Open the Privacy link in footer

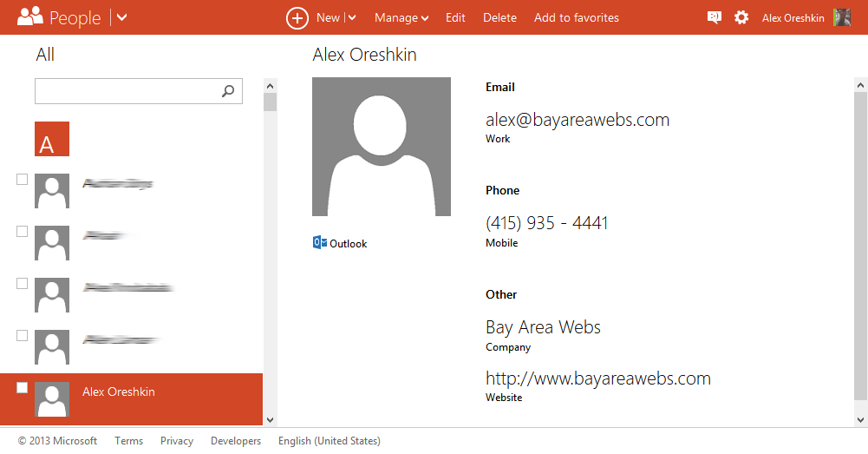[x=177, y=441]
